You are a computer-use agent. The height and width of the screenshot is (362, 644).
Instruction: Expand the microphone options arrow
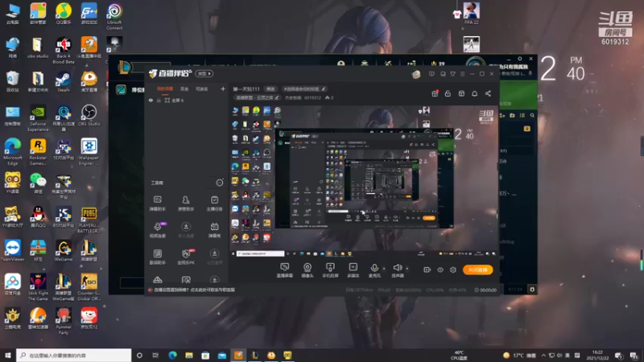[384, 269]
